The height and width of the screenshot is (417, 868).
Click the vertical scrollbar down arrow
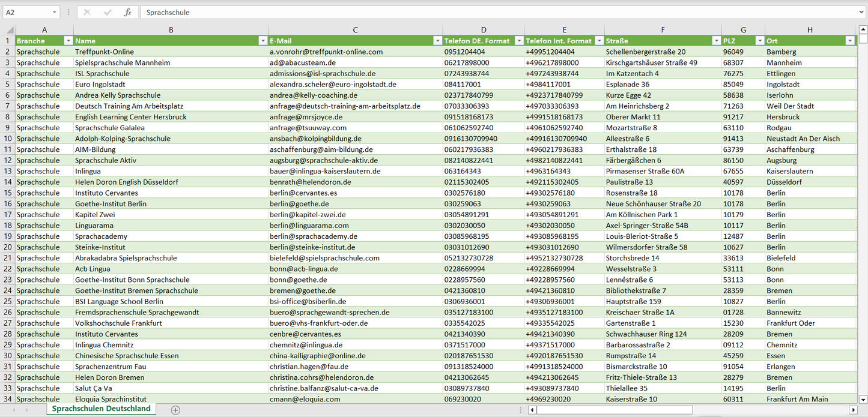(x=863, y=399)
